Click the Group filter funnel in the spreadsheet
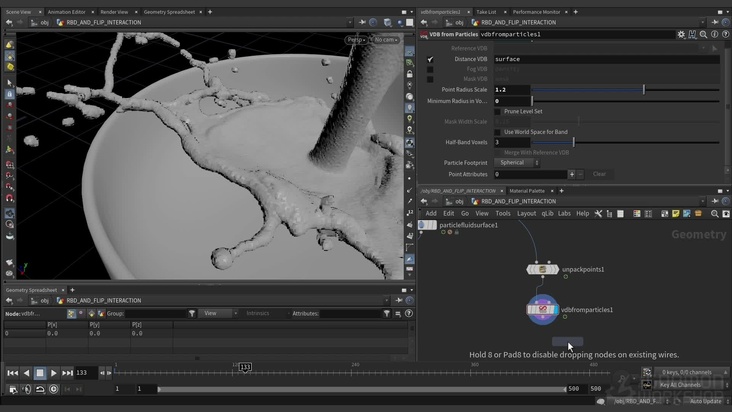Screen dimensions: 732x412 [x=192, y=314]
